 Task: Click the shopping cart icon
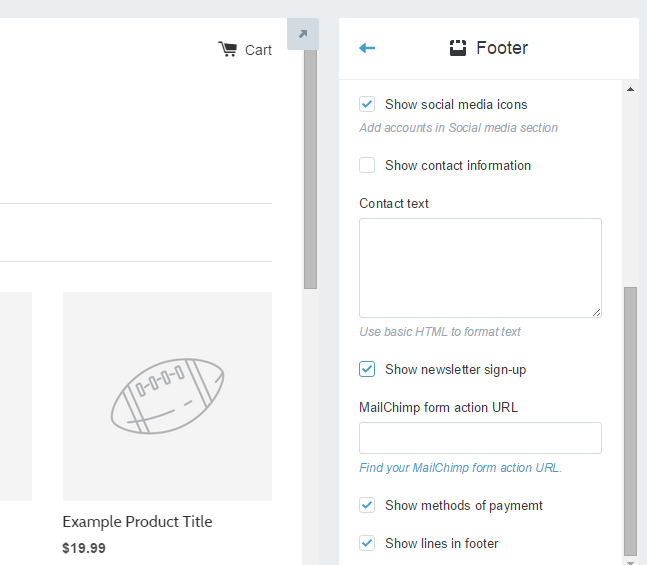(228, 49)
